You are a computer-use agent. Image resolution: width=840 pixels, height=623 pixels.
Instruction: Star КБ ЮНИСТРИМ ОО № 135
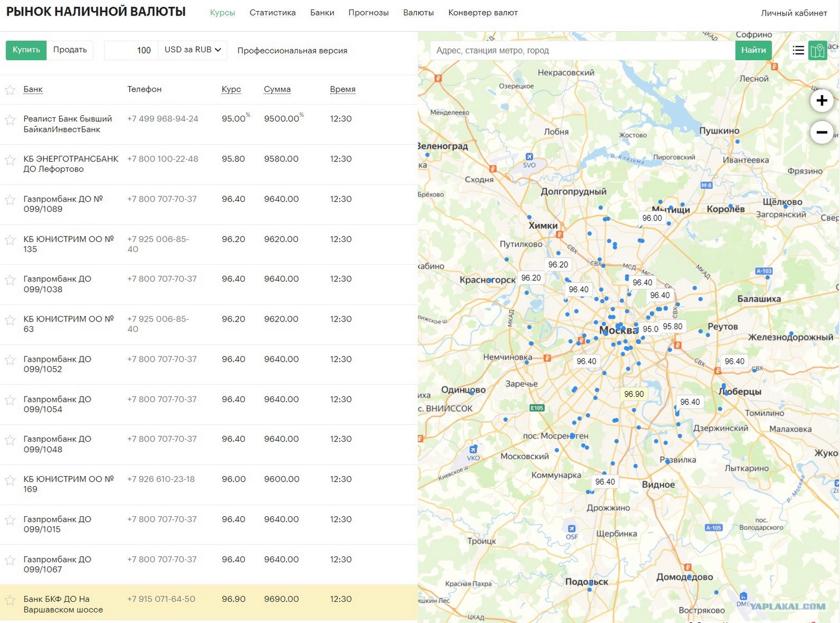[x=10, y=240]
